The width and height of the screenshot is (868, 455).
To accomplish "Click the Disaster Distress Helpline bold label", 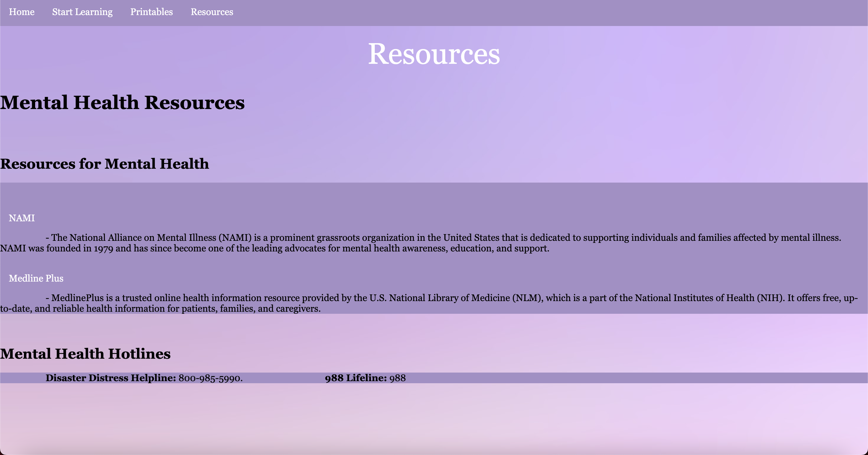I will (x=110, y=378).
